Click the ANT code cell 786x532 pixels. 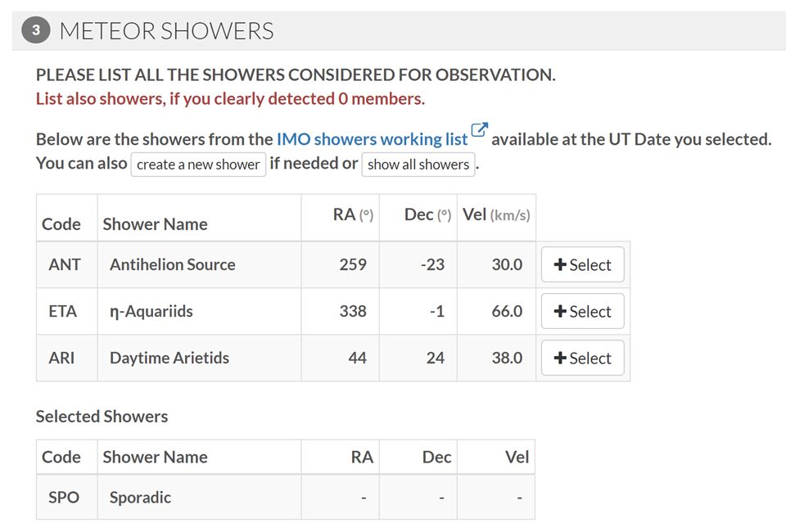click(x=63, y=265)
